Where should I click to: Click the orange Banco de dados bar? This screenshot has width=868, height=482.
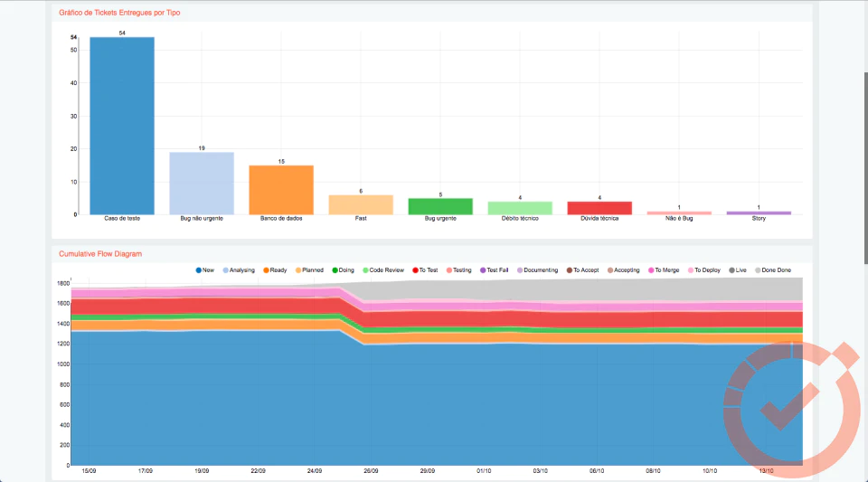[281, 190]
